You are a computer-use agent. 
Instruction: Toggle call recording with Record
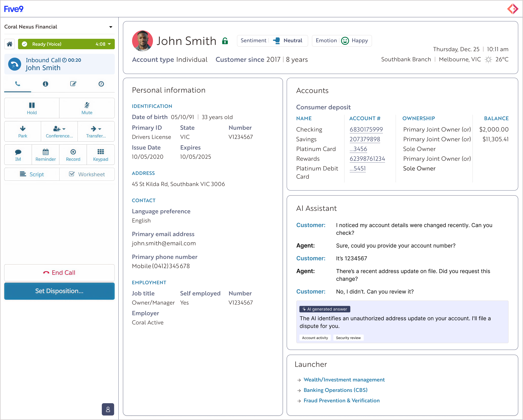tap(73, 155)
